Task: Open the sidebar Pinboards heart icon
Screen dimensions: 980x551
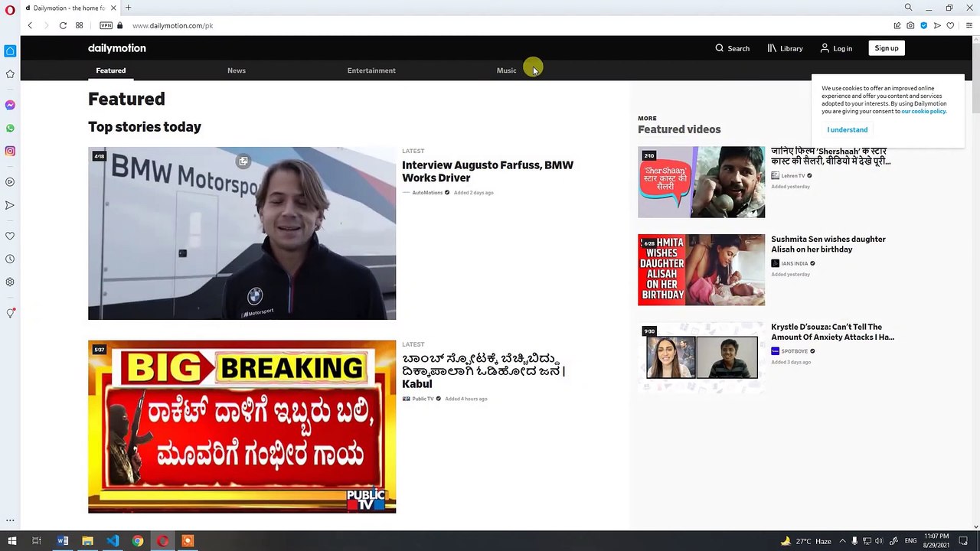Action: (10, 236)
